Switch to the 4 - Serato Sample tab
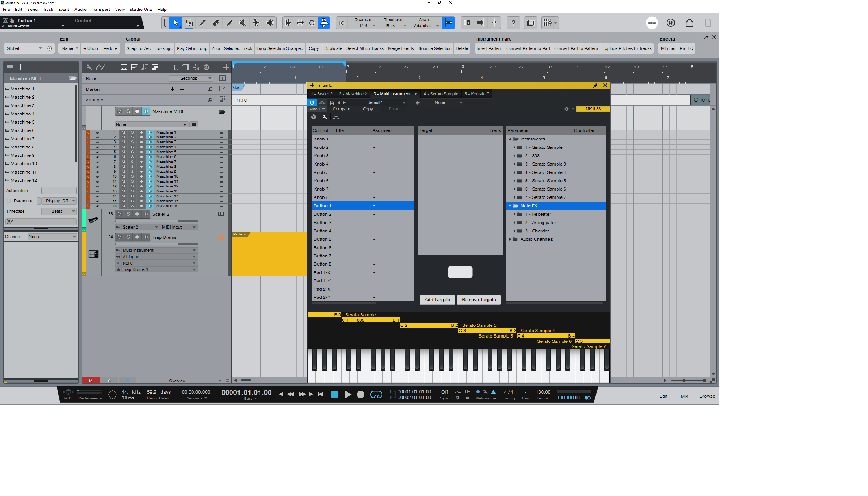 [x=441, y=94]
